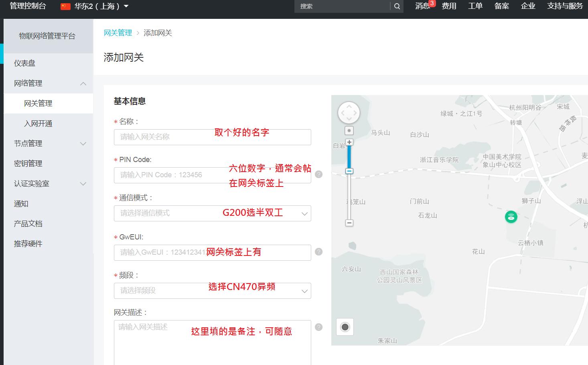Click the zoom-out minus icon on the map
Image resolution: width=588 pixels, height=365 pixels.
coord(349,222)
